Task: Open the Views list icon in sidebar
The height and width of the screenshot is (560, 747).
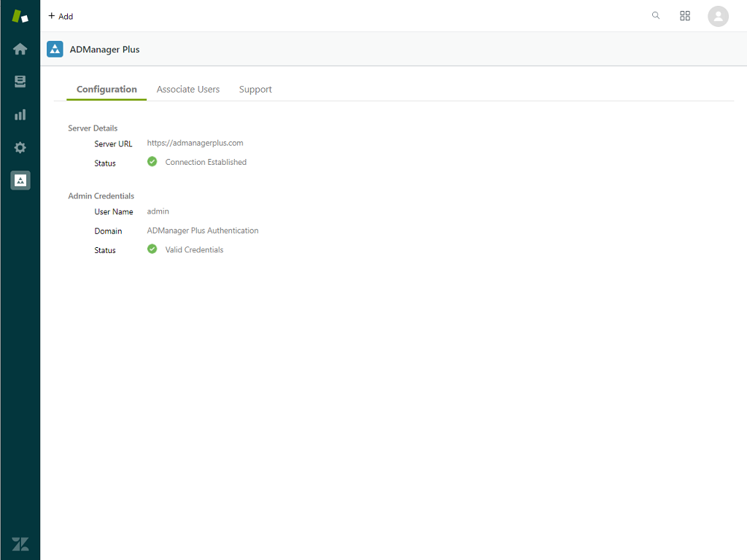Action: pos(20,82)
